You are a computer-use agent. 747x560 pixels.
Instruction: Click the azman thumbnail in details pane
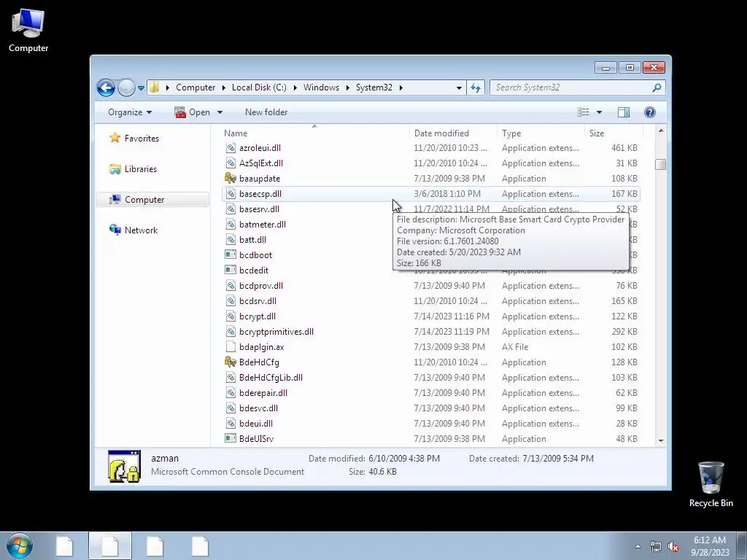point(124,466)
